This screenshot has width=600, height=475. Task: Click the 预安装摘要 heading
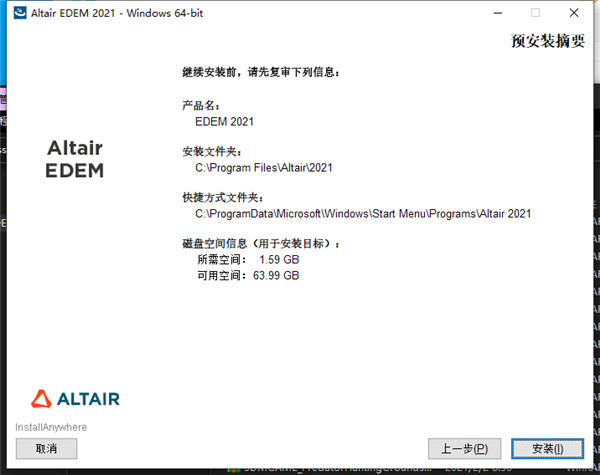pos(548,41)
